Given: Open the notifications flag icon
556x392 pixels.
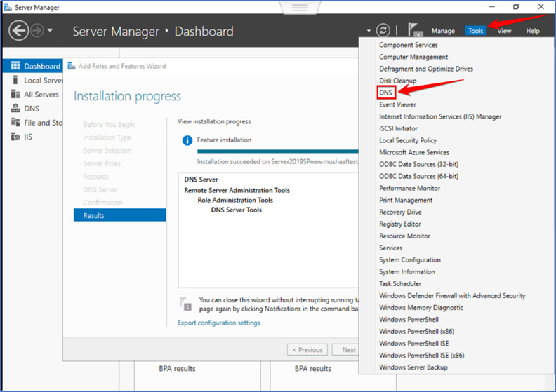Looking at the screenshot, I should click(414, 29).
